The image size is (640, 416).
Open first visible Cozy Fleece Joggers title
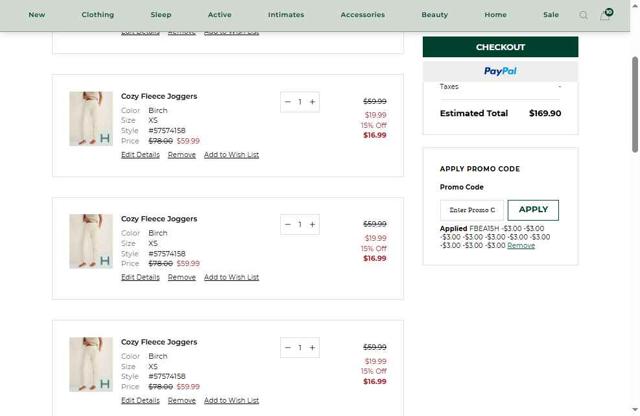[x=159, y=96]
